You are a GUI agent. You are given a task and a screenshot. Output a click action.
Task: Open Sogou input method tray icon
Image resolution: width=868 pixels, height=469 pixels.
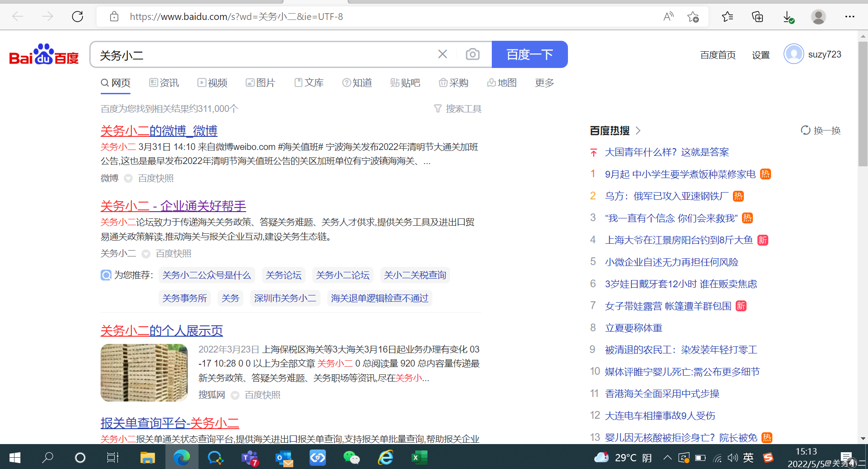(x=768, y=458)
